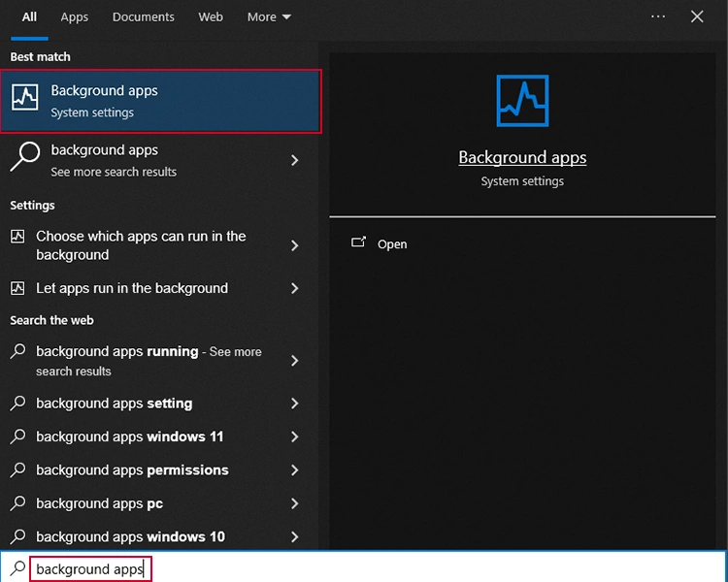
Task: Expand arrow for background apps permissions
Action: (x=294, y=470)
